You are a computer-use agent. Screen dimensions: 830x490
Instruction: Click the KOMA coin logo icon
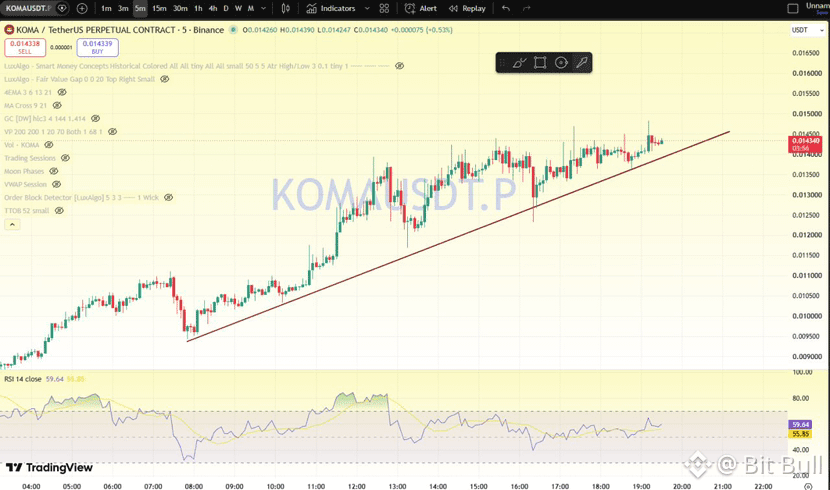click(9, 30)
